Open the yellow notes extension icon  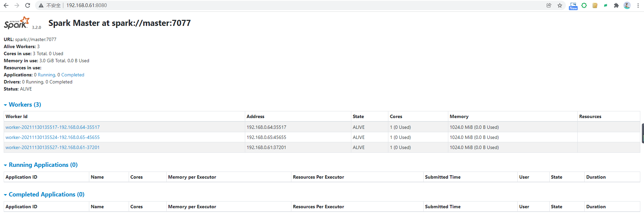[595, 5]
